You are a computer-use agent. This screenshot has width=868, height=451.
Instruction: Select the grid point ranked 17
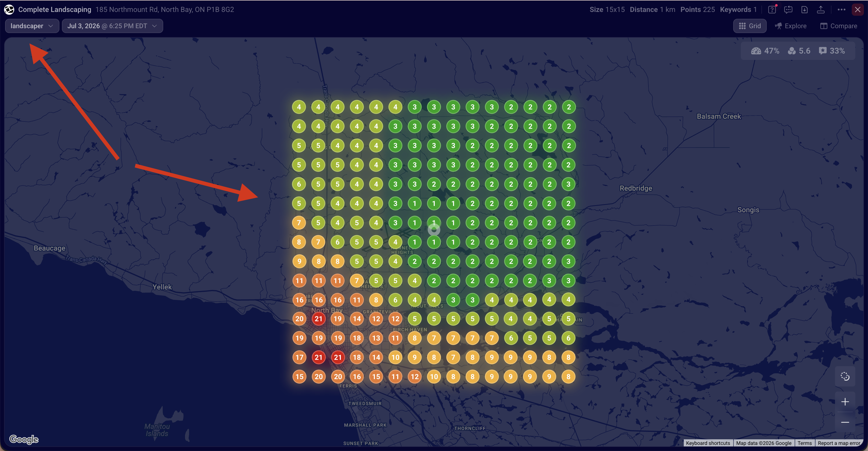click(299, 357)
